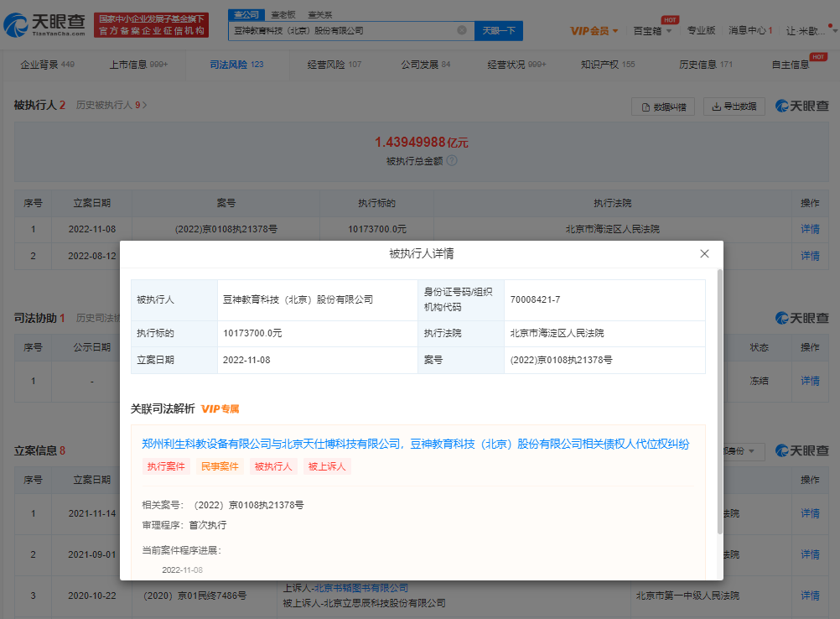Switch to 历史信息 tab
The image size is (840, 619).
(706, 65)
